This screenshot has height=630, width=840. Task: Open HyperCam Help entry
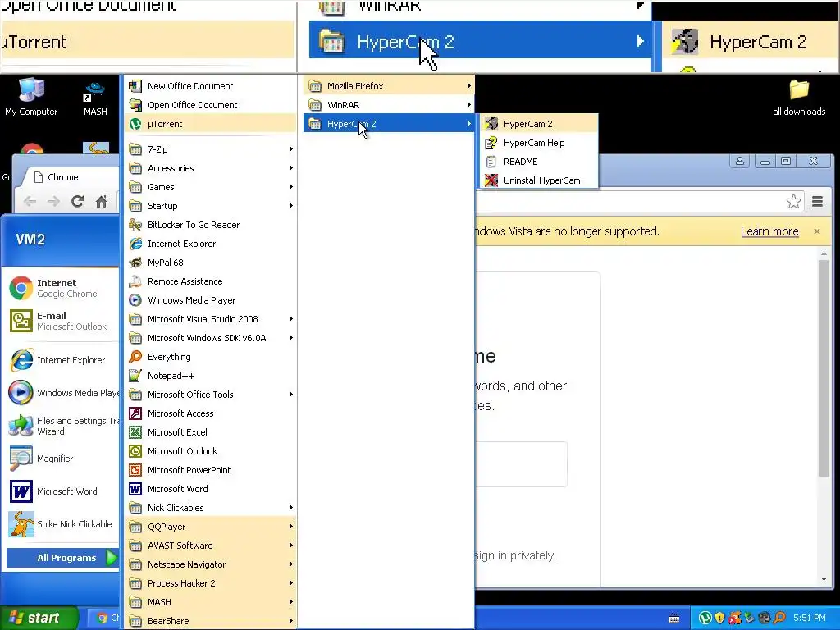coord(538,143)
